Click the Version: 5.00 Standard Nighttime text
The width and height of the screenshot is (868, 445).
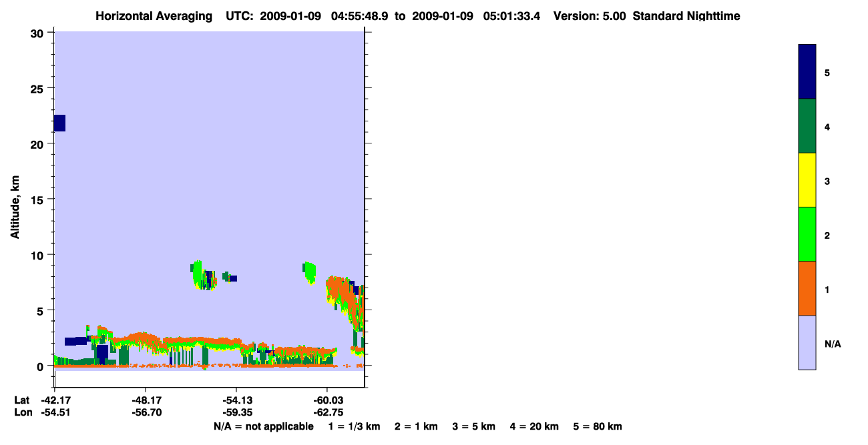coord(646,16)
